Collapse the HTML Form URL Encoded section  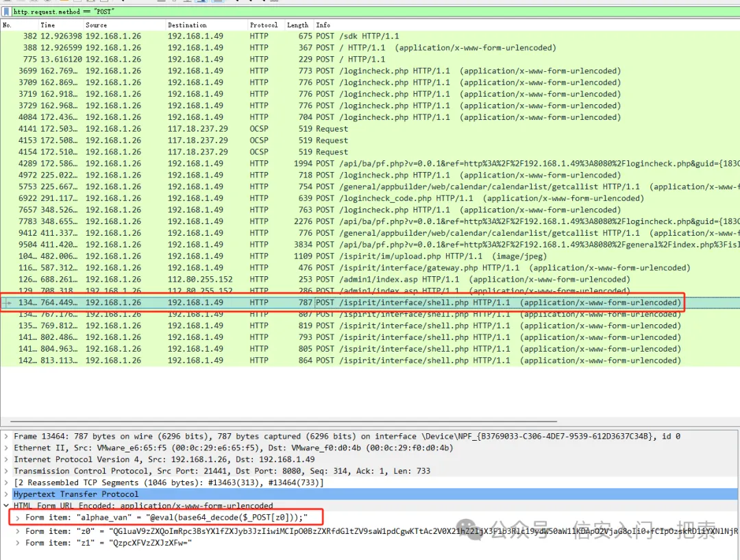click(x=5, y=506)
